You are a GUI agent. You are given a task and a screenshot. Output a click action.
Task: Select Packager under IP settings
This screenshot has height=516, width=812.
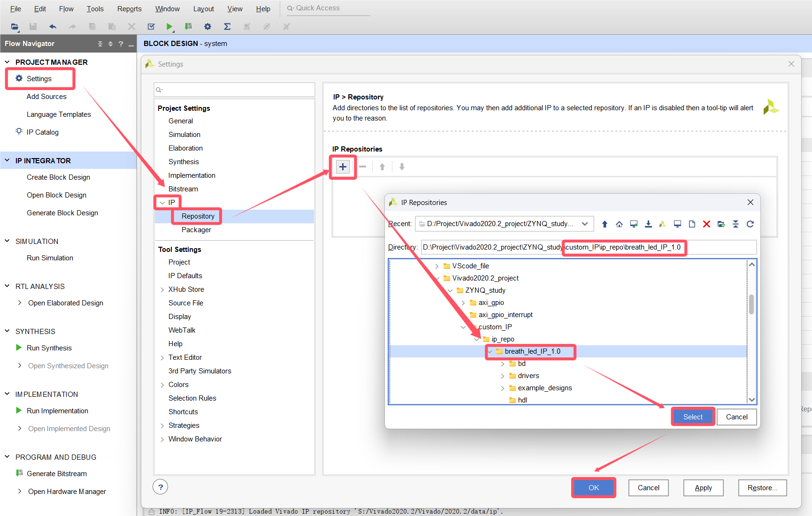[x=196, y=230]
